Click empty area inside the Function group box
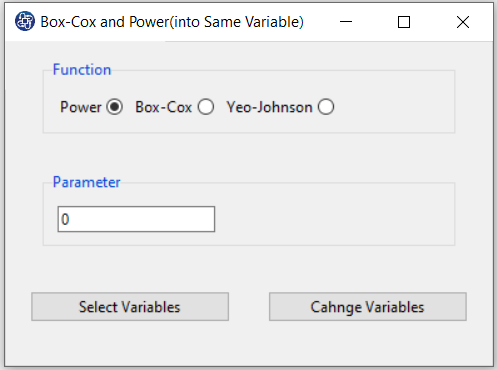The width and height of the screenshot is (497, 370). click(x=393, y=107)
